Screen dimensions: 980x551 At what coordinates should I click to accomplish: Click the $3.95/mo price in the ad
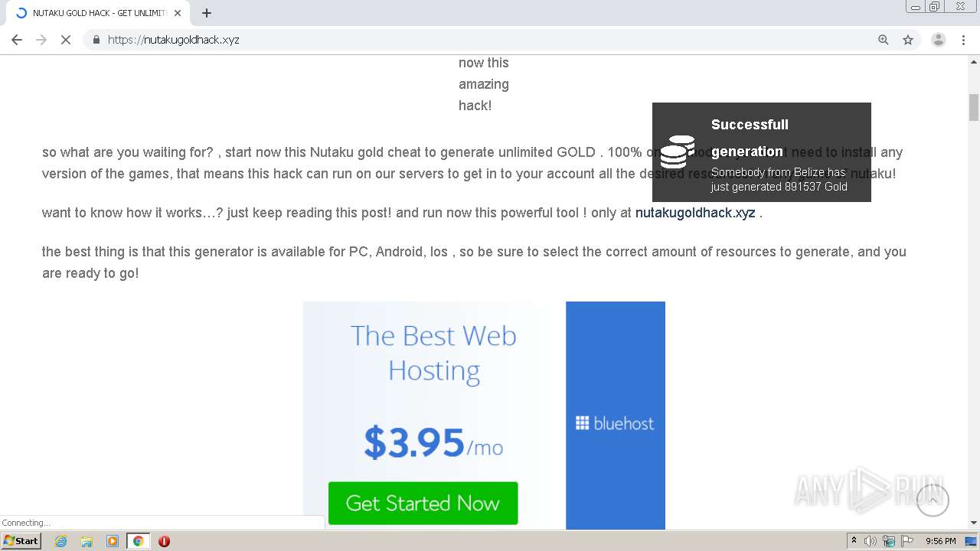point(433,442)
